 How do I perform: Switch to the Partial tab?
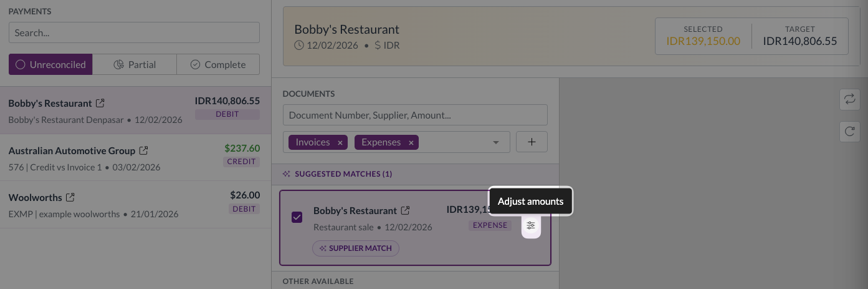point(135,64)
